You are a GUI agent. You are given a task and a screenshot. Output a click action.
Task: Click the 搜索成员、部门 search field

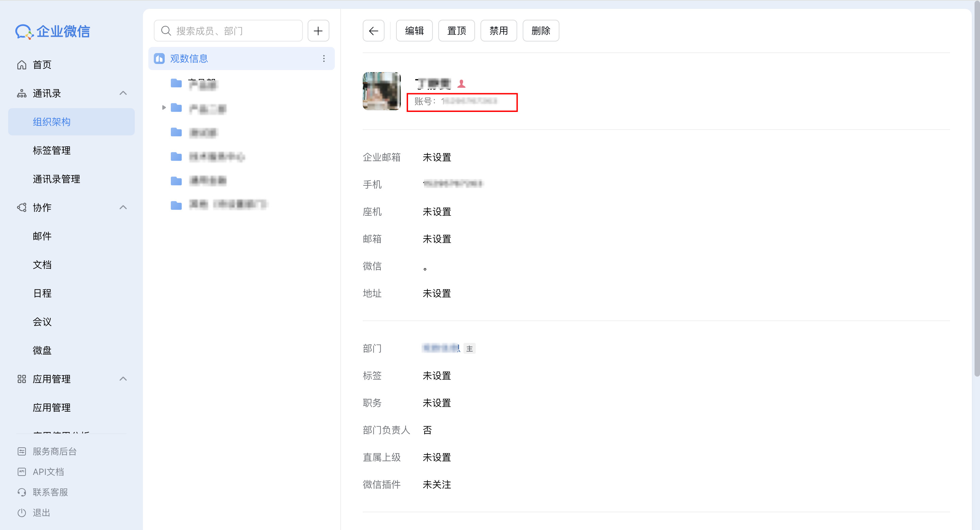click(x=228, y=31)
